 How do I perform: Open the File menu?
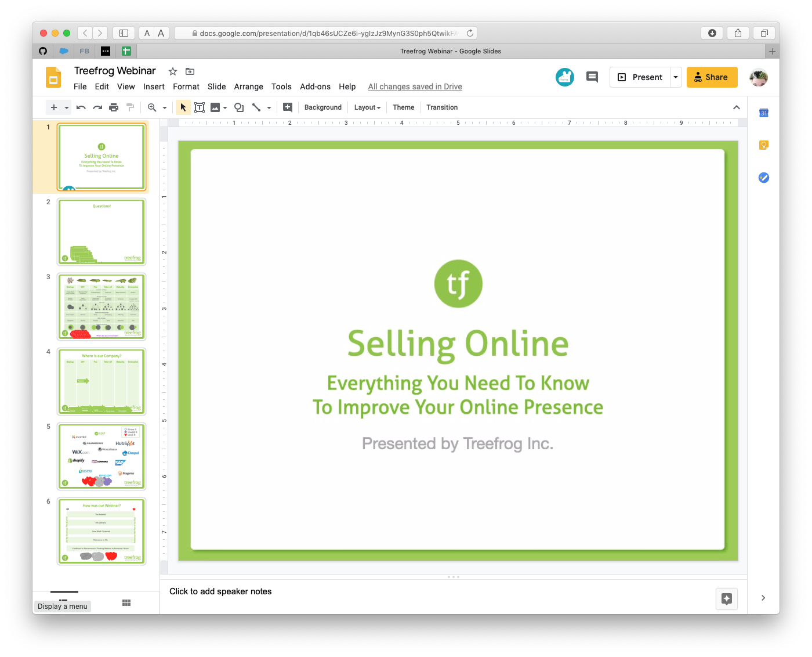click(80, 86)
